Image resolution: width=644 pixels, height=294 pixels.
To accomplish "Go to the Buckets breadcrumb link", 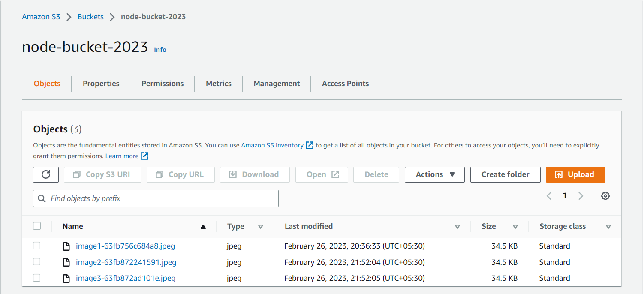I will [x=90, y=17].
